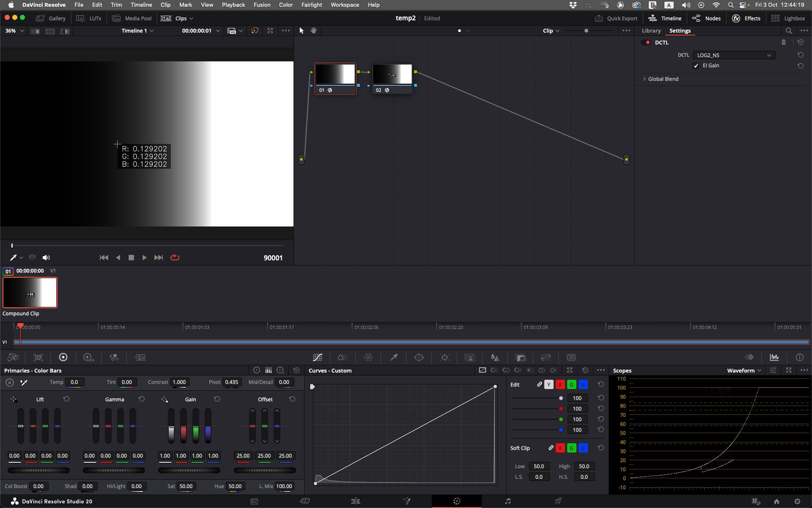
Task: Open the Color menu in menu bar
Action: point(285,5)
